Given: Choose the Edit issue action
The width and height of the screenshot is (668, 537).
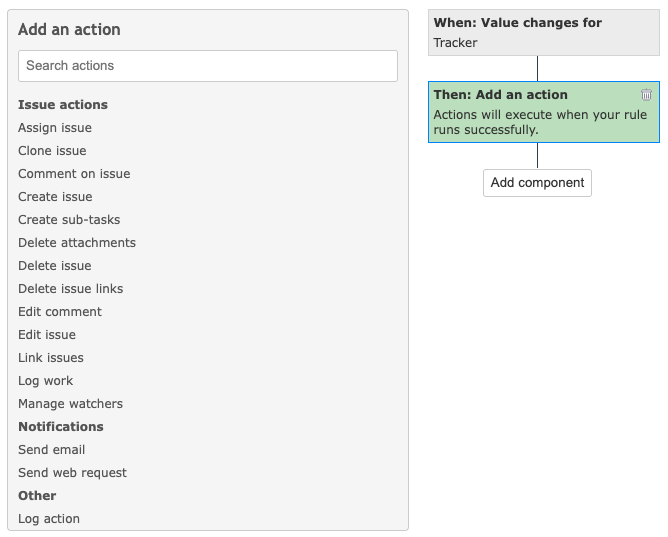Looking at the screenshot, I should pyautogui.click(x=47, y=335).
